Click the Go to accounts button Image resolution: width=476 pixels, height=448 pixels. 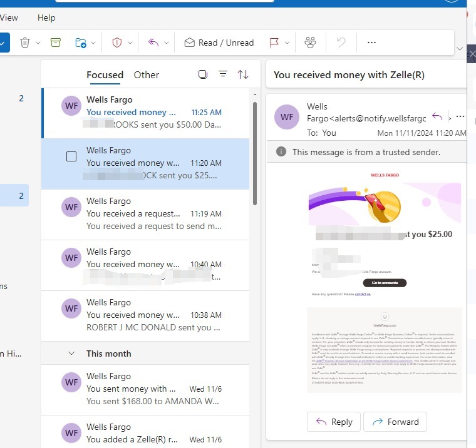click(385, 283)
